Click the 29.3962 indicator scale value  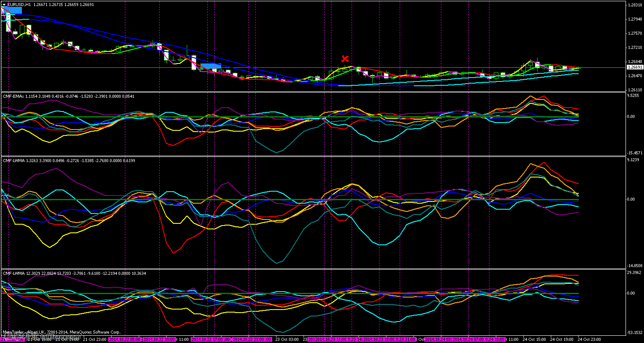(x=635, y=272)
